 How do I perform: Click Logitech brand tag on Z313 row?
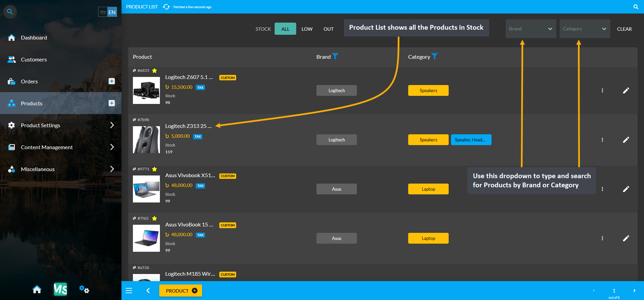pyautogui.click(x=337, y=140)
